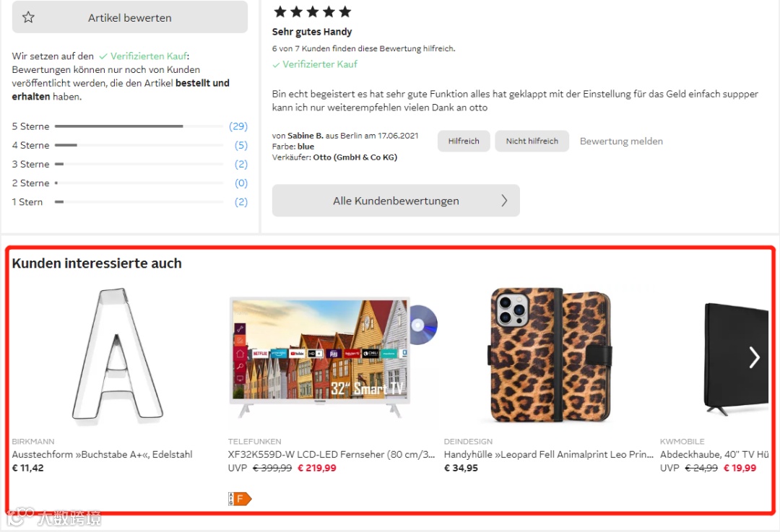Open the chevron on Alle Kundenbewertungen
The height and width of the screenshot is (532, 780).
504,201
